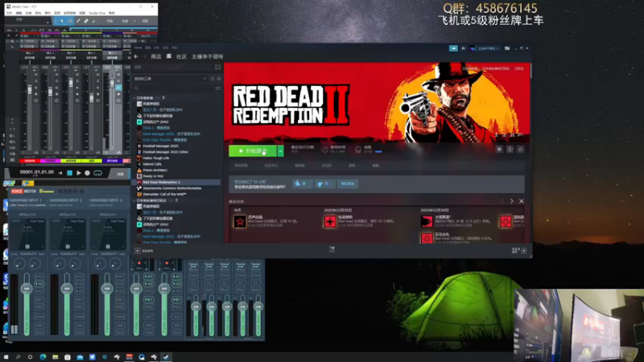Close the recent activity panel X
This screenshot has height=362, width=644.
tap(521, 201)
